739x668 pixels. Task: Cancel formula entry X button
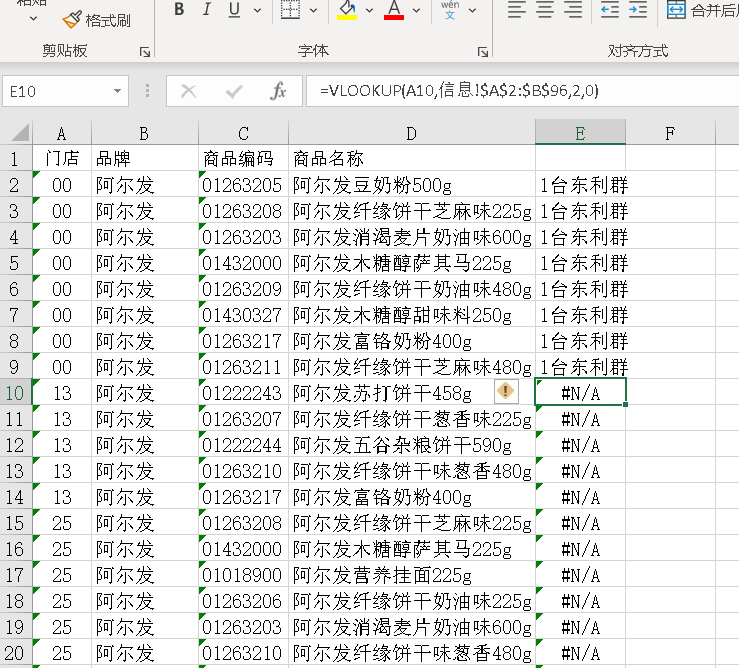click(189, 91)
